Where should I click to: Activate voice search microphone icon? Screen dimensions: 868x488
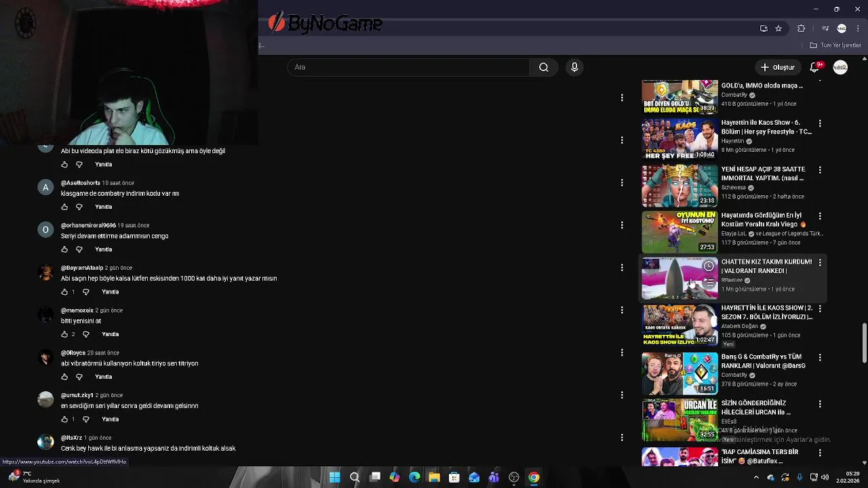click(574, 67)
